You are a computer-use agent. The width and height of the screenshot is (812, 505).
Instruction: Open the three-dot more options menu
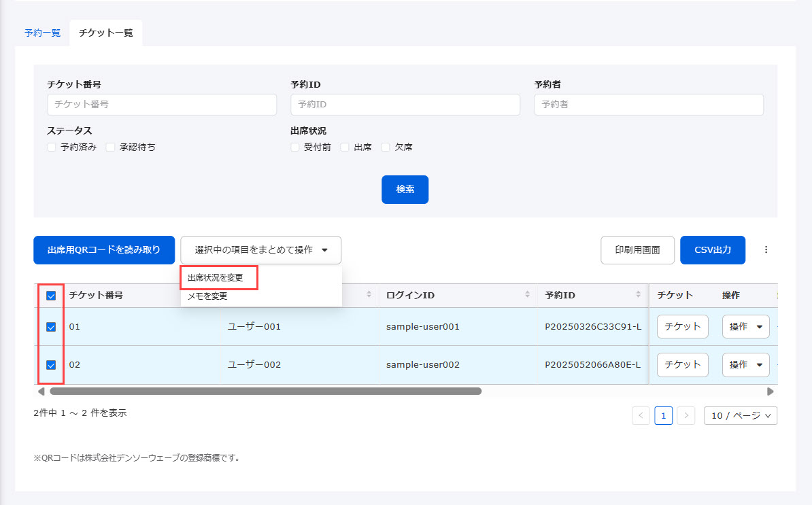click(x=766, y=250)
